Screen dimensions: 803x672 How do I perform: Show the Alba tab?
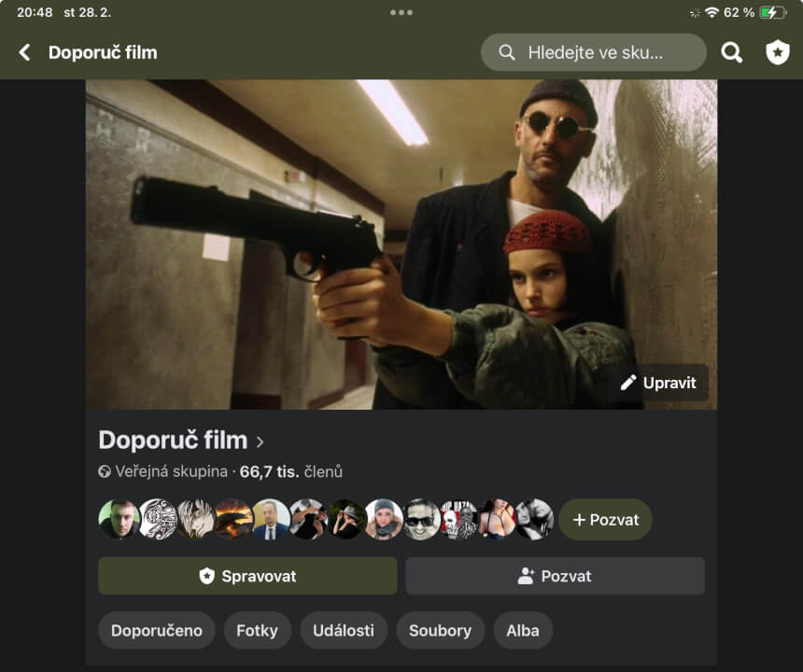tap(523, 630)
